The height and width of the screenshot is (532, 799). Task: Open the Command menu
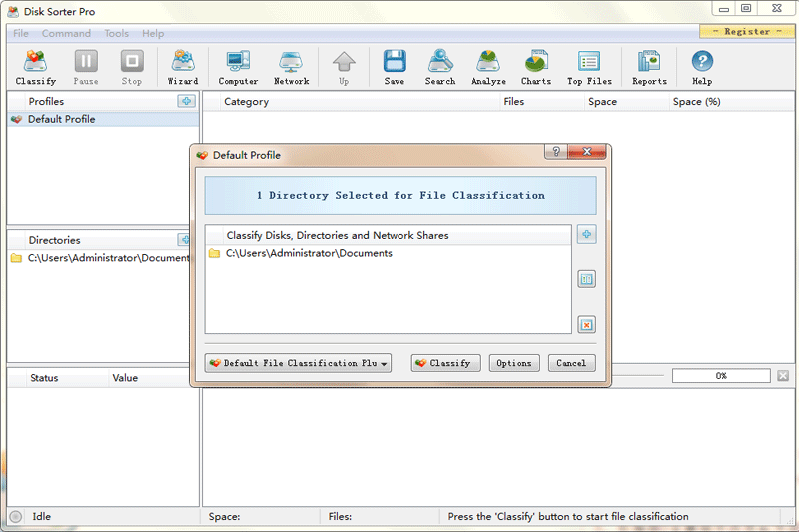[x=66, y=34]
